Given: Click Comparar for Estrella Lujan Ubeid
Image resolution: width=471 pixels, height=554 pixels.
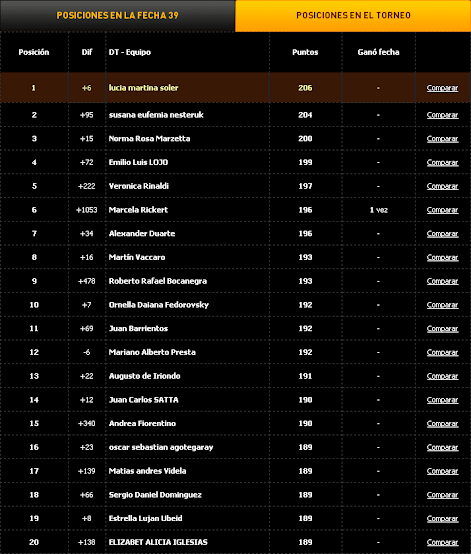Looking at the screenshot, I should 442,518.
